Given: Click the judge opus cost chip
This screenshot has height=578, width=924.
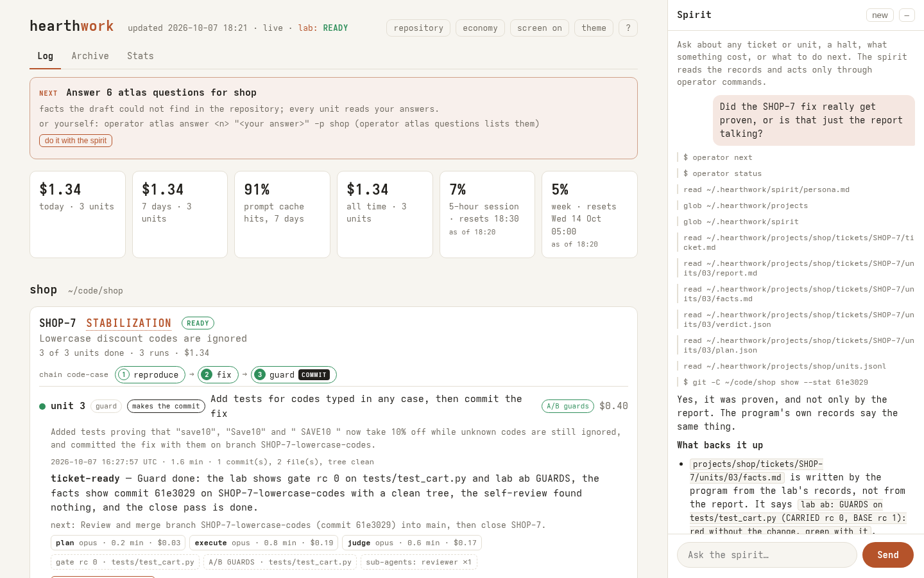Looking at the screenshot, I should tap(412, 543).
